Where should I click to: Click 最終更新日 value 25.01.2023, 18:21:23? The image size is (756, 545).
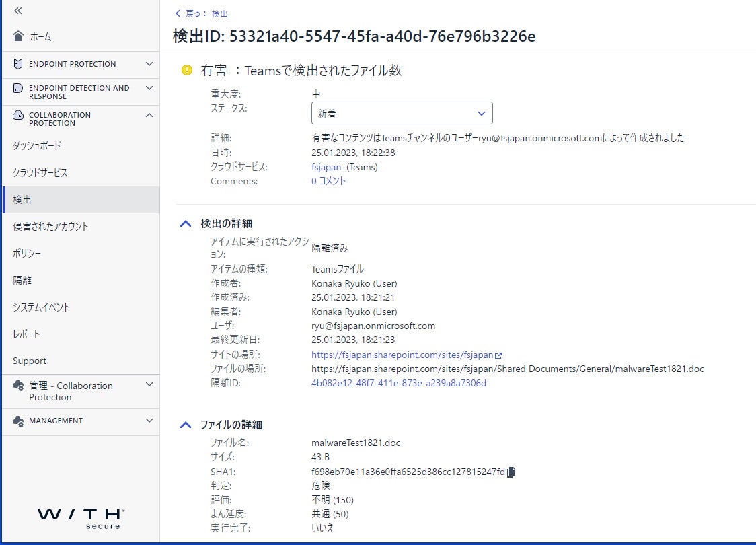point(353,340)
